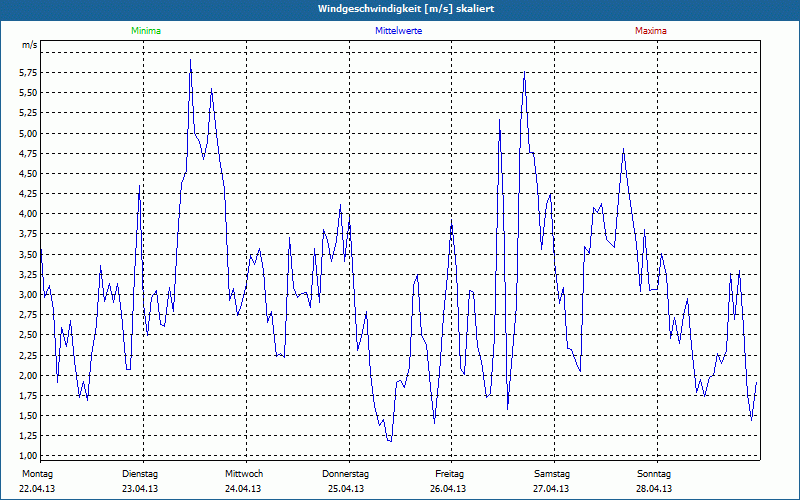Click the 5,50 y-axis value
Viewport: 800px width, 500px height.
click(x=28, y=93)
